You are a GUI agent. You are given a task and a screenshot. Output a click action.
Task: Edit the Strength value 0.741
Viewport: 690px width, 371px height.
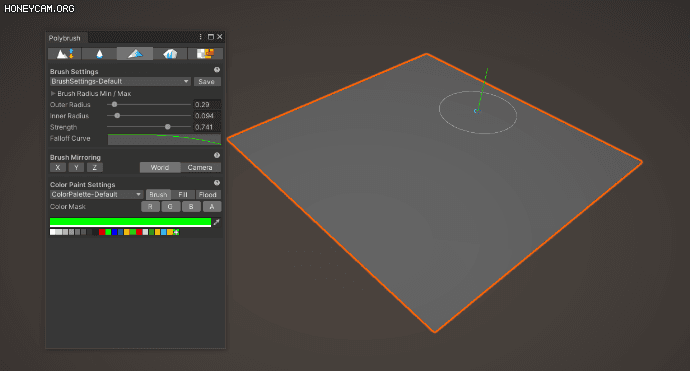(x=207, y=127)
